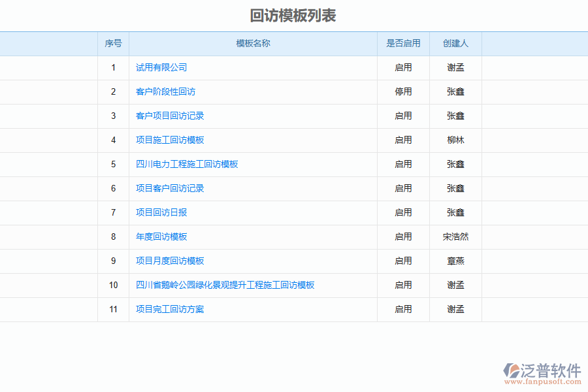Open the 项目月度回访模板 template
This screenshot has width=588, height=392.
169,261
